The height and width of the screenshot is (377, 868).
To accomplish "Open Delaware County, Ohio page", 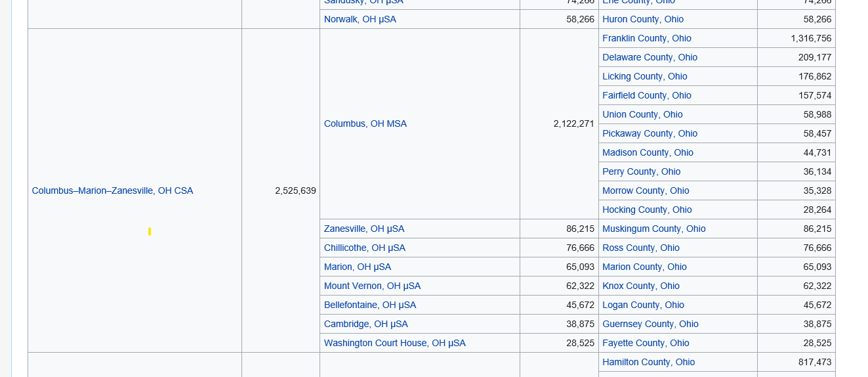I will 650,57.
